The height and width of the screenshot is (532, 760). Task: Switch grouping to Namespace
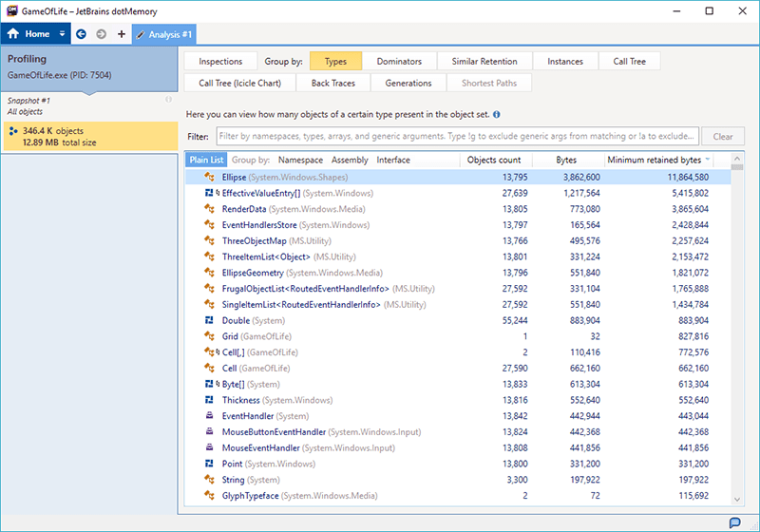pos(299,161)
